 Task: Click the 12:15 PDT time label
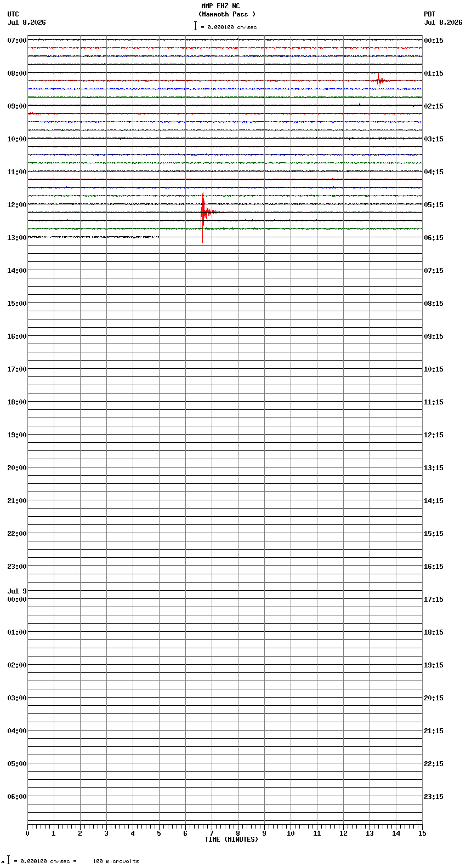(x=434, y=435)
